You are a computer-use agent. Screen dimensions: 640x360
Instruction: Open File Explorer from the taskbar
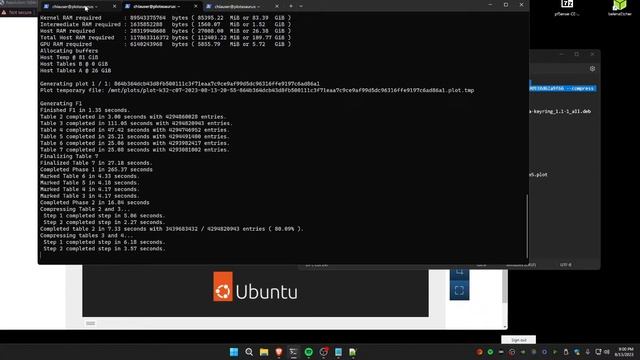pyautogui.click(x=264, y=352)
